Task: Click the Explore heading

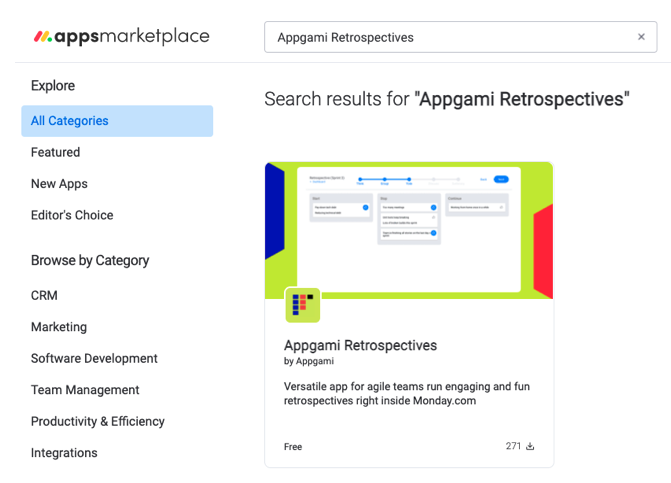Action: coord(53,86)
